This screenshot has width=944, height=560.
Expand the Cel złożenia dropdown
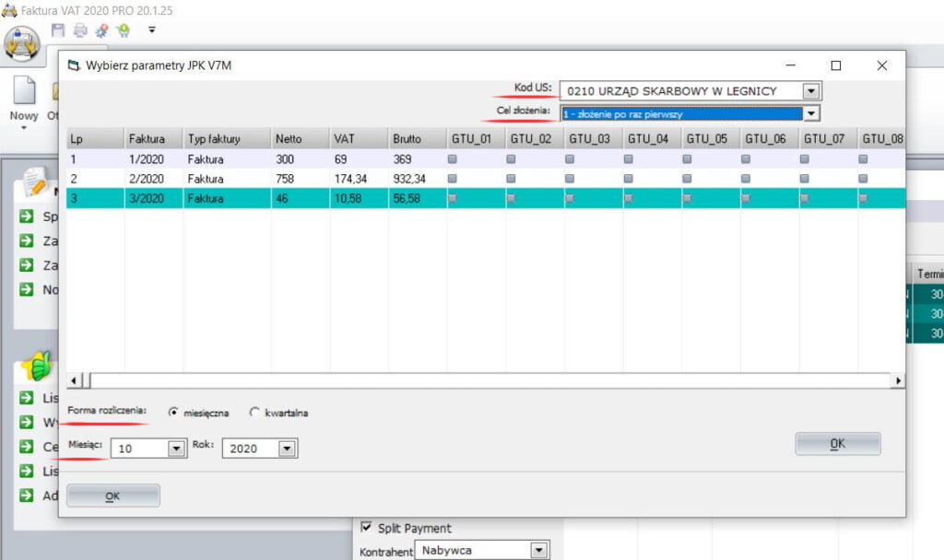point(811,113)
